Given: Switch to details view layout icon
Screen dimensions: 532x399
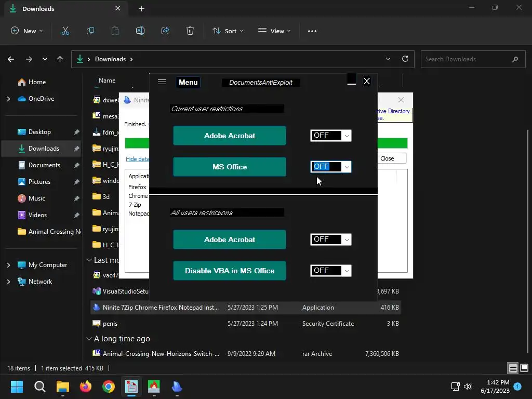Looking at the screenshot, I should [x=513, y=368].
